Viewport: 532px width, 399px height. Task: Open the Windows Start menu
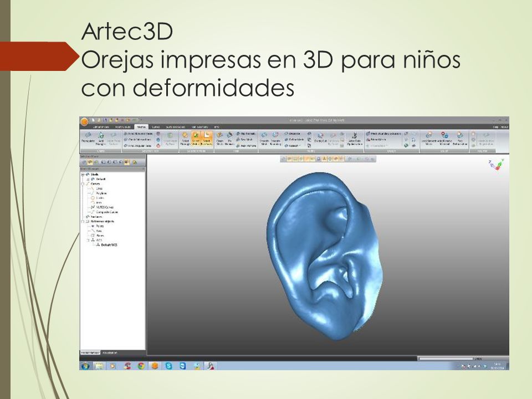click(x=85, y=366)
